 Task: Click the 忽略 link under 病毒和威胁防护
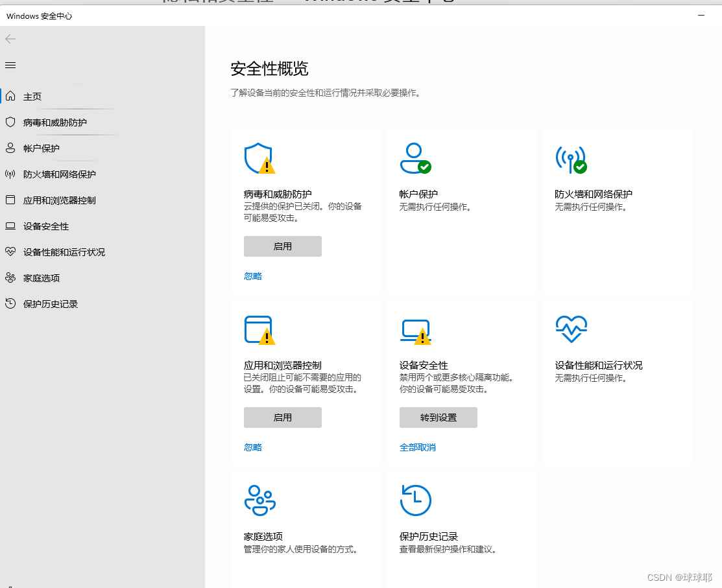coord(252,276)
